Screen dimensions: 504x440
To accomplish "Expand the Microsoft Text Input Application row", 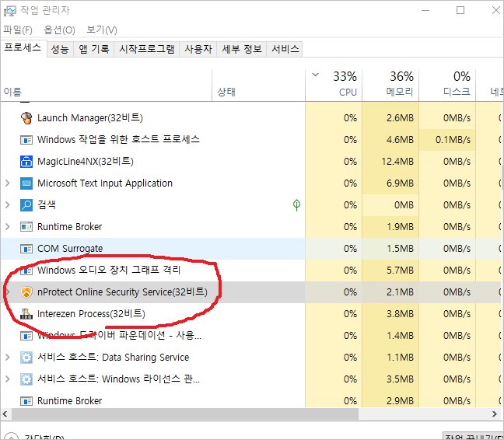I will pos(8,183).
